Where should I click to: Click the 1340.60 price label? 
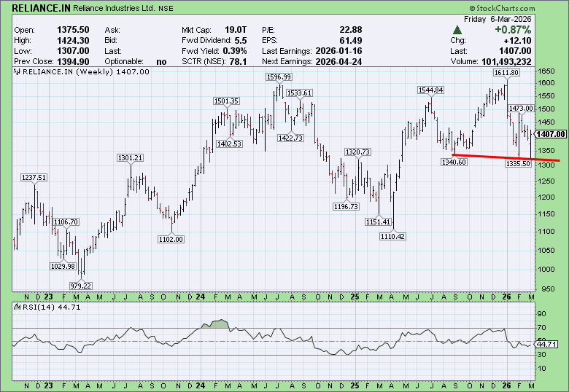coord(454,162)
